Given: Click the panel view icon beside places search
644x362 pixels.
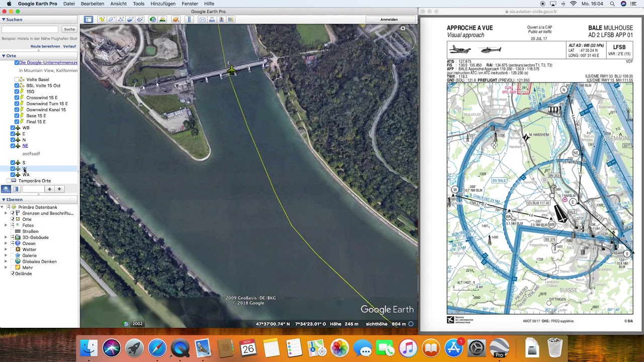Looking at the screenshot, I should [x=16, y=189].
